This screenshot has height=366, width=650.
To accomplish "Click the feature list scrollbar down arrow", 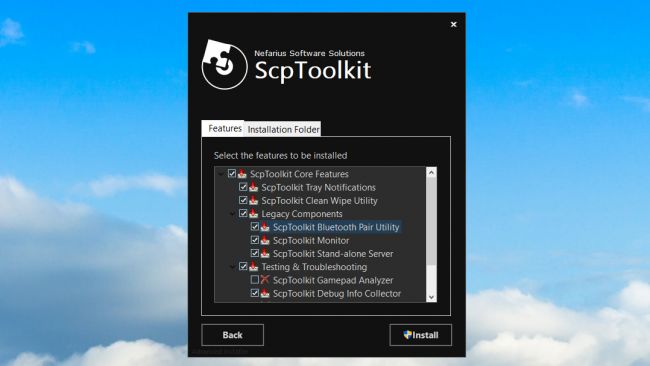I will coord(431,297).
